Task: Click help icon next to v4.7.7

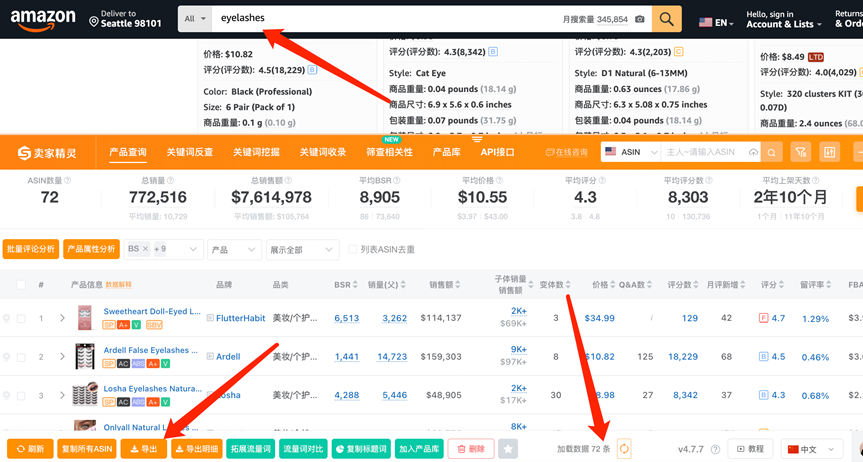Action: pyautogui.click(x=715, y=449)
